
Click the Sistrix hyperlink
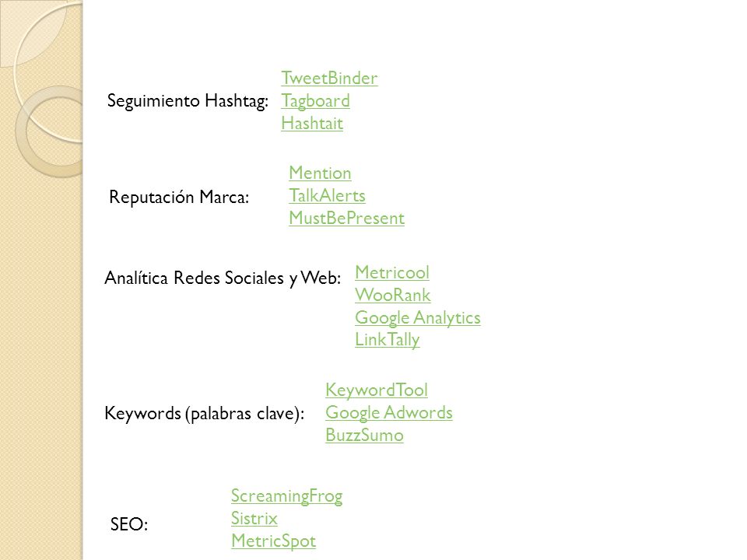[x=254, y=518]
